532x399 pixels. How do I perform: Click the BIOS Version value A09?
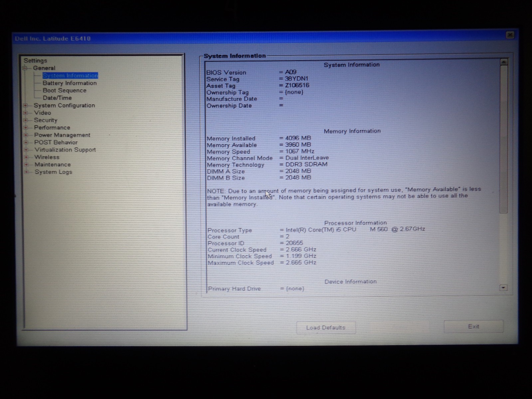[x=290, y=72]
